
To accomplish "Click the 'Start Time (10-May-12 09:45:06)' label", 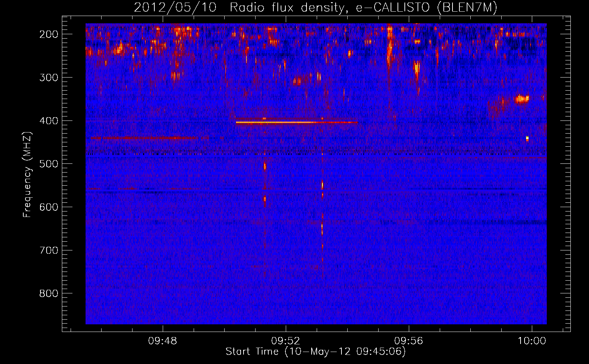I will 316,352.
